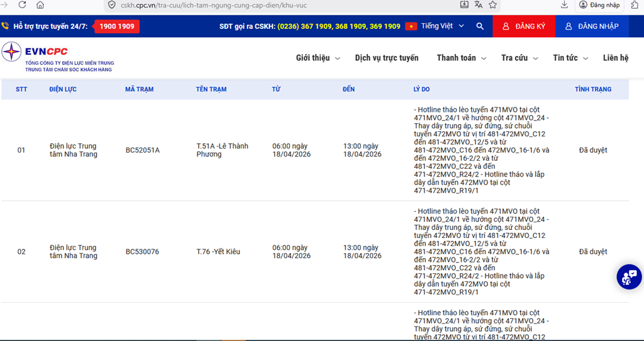Click the browser reload button
Screen dimensions: 644x341
(x=23, y=5)
